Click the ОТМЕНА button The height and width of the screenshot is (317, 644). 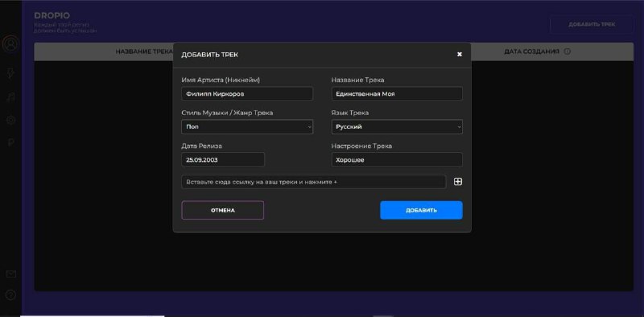[x=223, y=210]
